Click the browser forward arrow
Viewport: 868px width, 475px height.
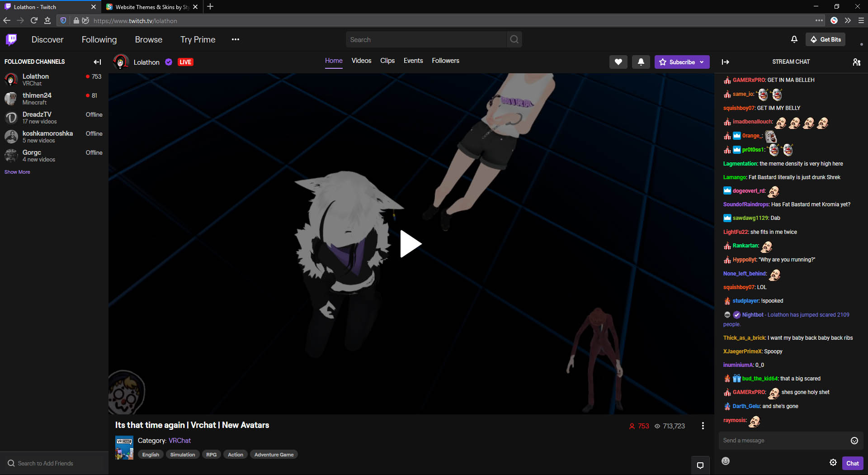pyautogui.click(x=20, y=20)
